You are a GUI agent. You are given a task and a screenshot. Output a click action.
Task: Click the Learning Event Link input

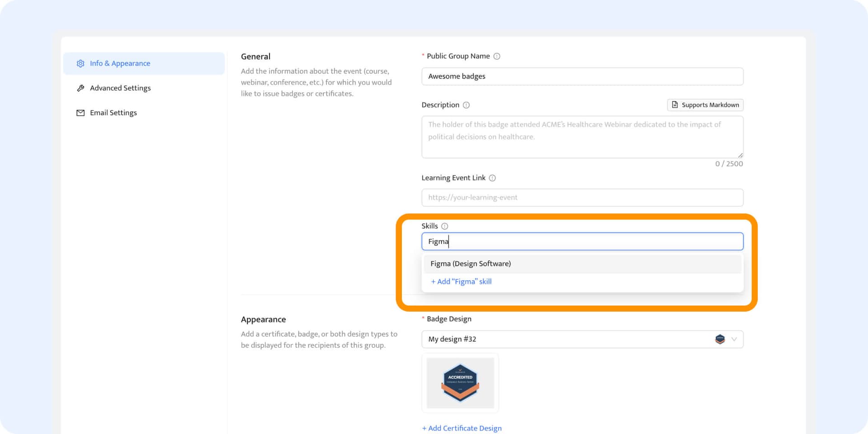click(582, 198)
